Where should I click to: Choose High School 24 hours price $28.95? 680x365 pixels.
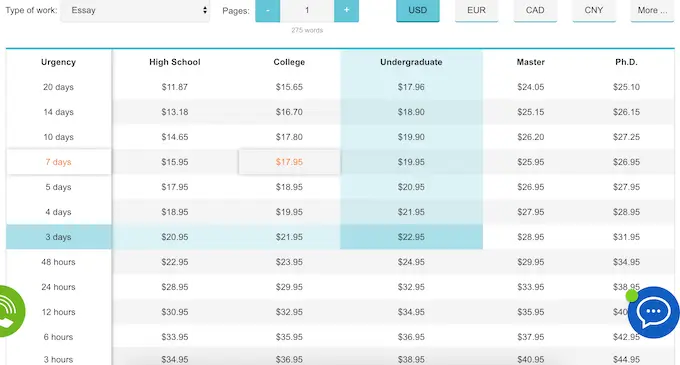click(x=175, y=287)
